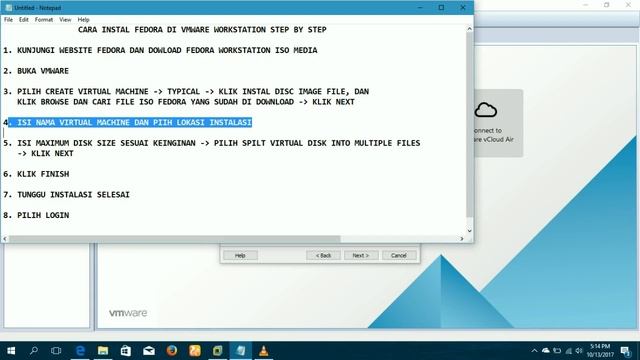Click the Notepad vertical scrollbar thumb
This screenshot has height=360, width=640.
coord(469,124)
